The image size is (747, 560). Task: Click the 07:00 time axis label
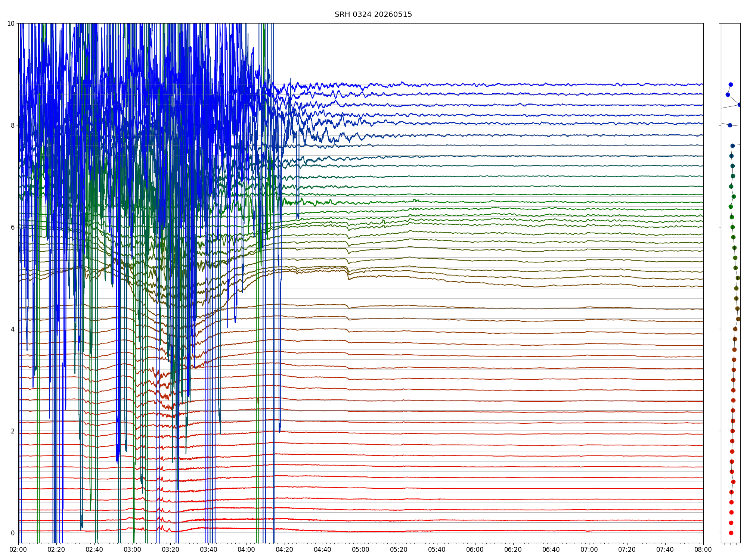[589, 550]
